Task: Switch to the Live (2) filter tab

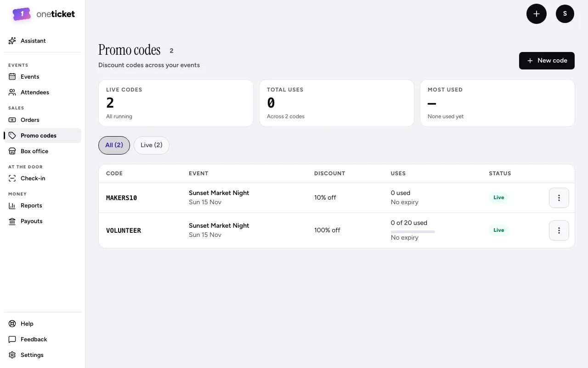Action: click(x=152, y=145)
